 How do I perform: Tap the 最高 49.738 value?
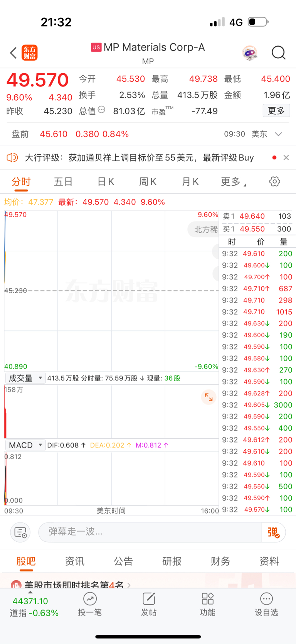(203, 79)
